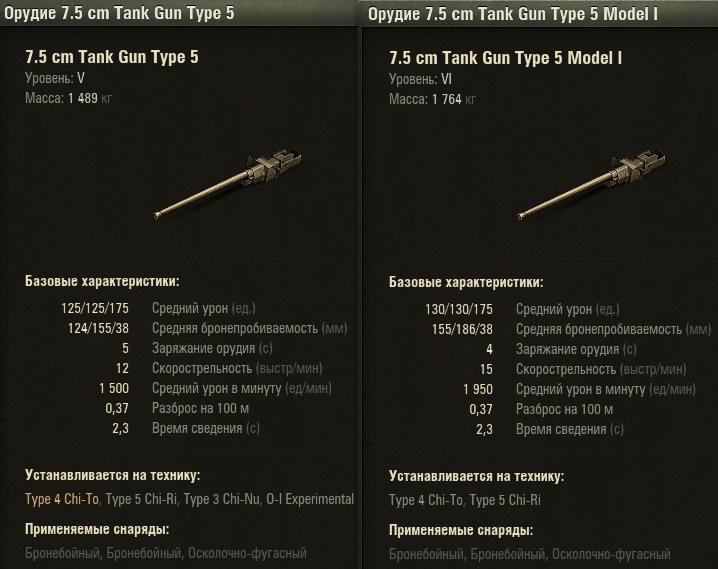Click the '7.5 cm Tank Gun Type 5' heading
Viewport: 718px width, 569px height.
pyautogui.click(x=112, y=57)
